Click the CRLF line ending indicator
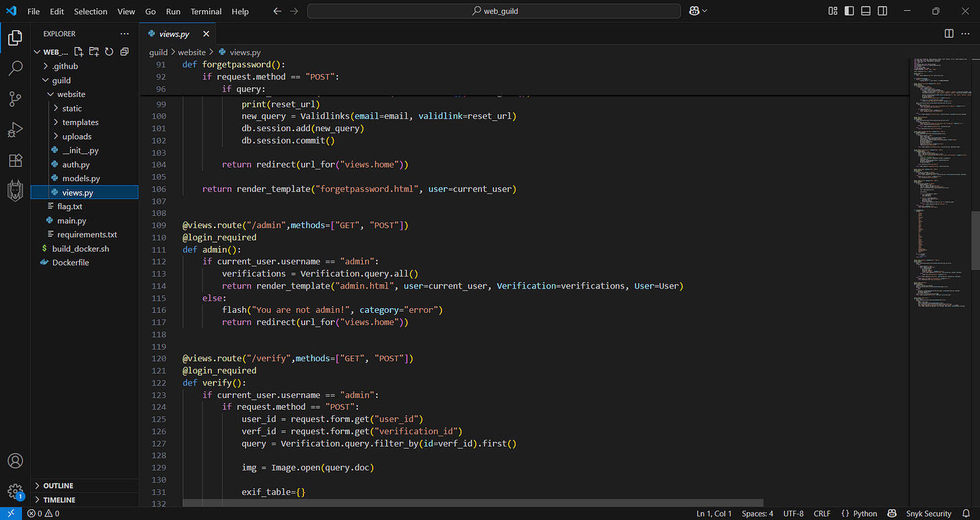 822,514
